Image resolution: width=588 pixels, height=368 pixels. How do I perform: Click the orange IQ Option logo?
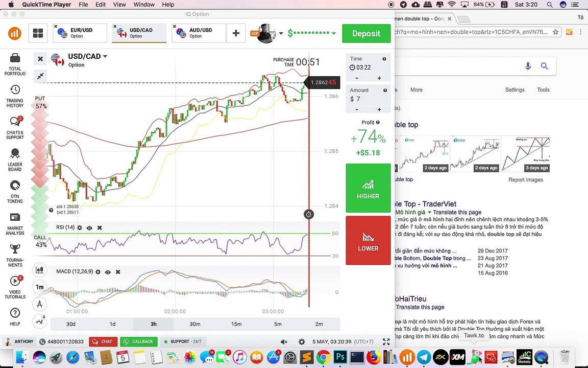[x=15, y=33]
